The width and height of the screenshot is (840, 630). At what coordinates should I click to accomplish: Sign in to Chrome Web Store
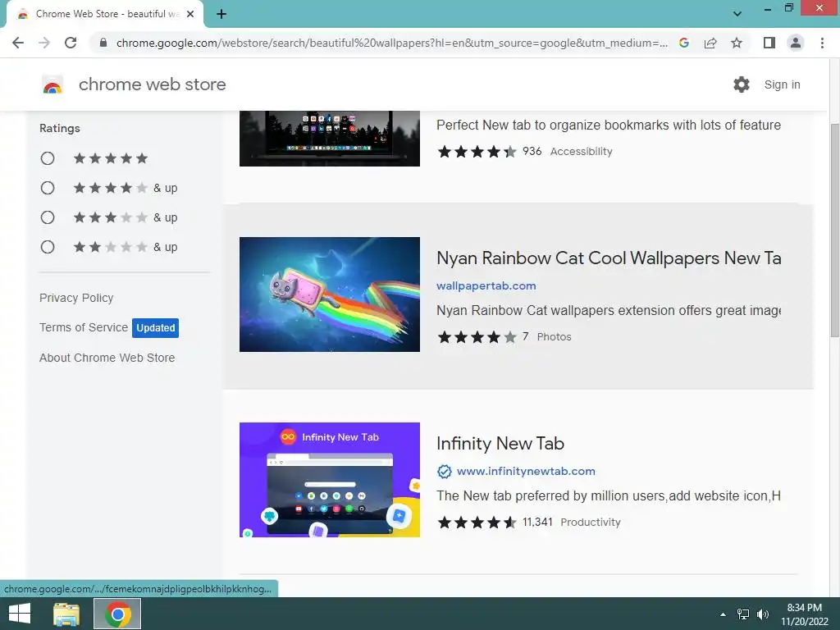(782, 84)
